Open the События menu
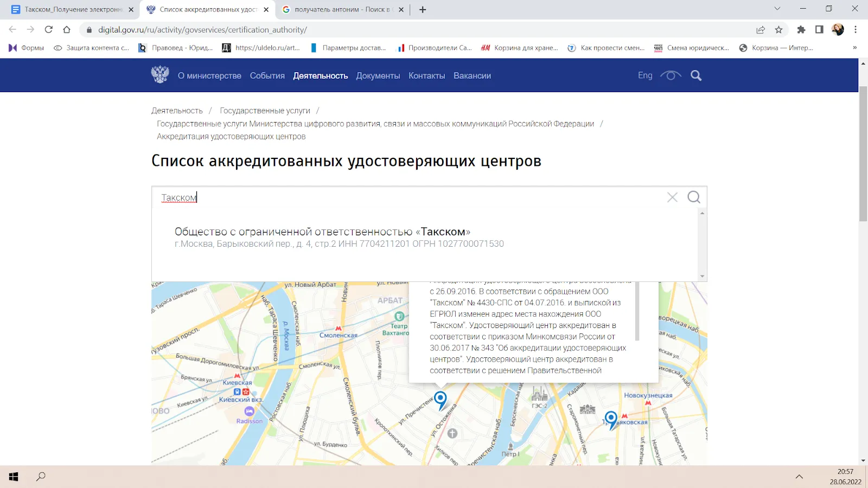868x488 pixels. pos(267,75)
